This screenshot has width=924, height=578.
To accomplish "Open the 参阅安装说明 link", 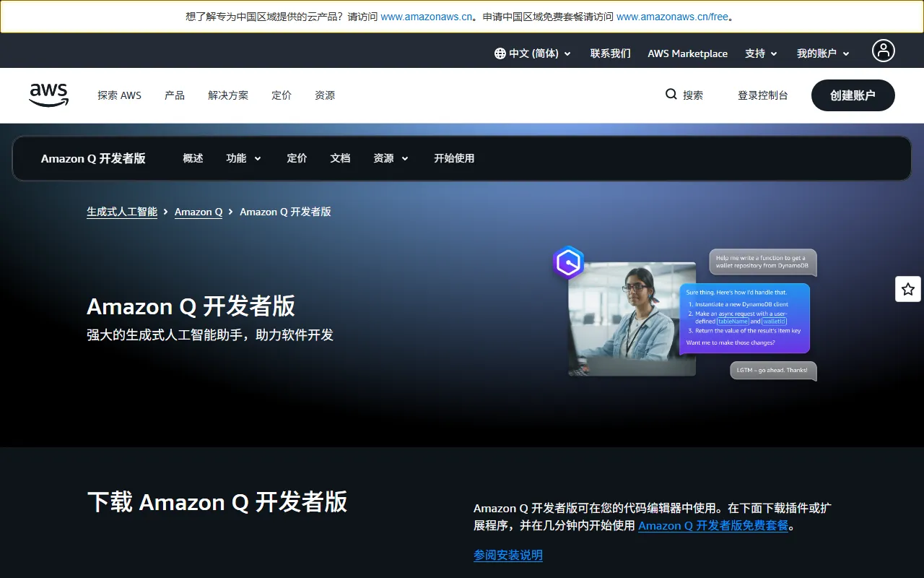I will [x=507, y=555].
